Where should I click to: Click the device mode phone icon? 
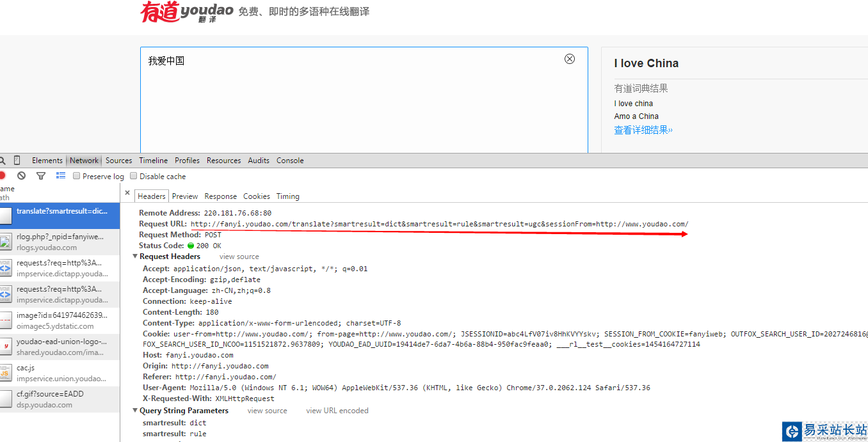point(17,161)
